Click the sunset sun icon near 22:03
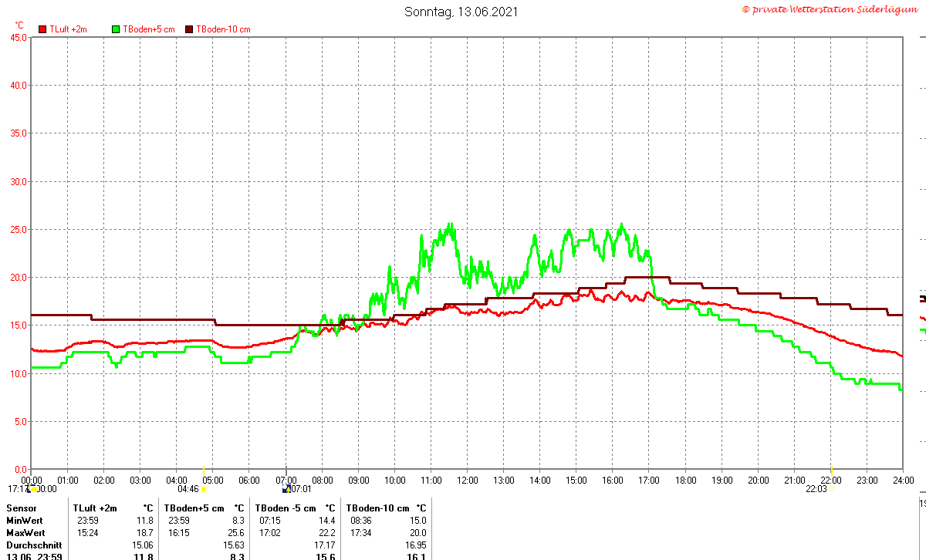The width and height of the screenshot is (926, 560). pyautogui.click(x=832, y=488)
